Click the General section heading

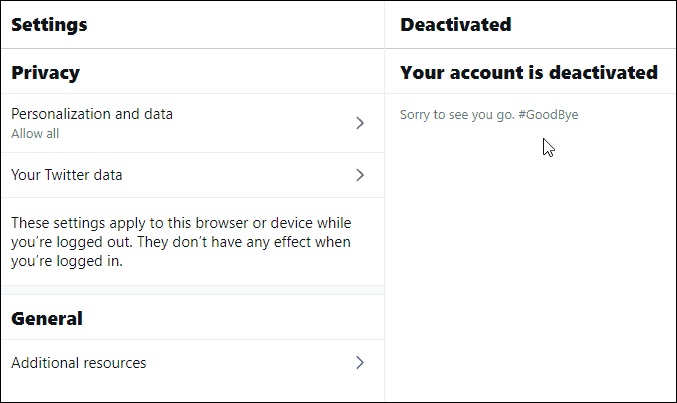click(x=47, y=319)
